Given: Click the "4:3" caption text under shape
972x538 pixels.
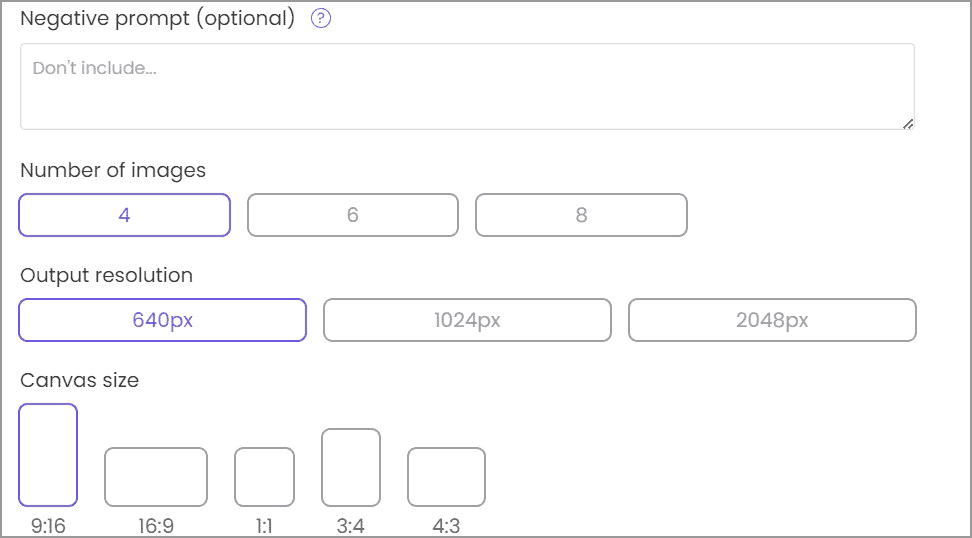Looking at the screenshot, I should [446, 527].
